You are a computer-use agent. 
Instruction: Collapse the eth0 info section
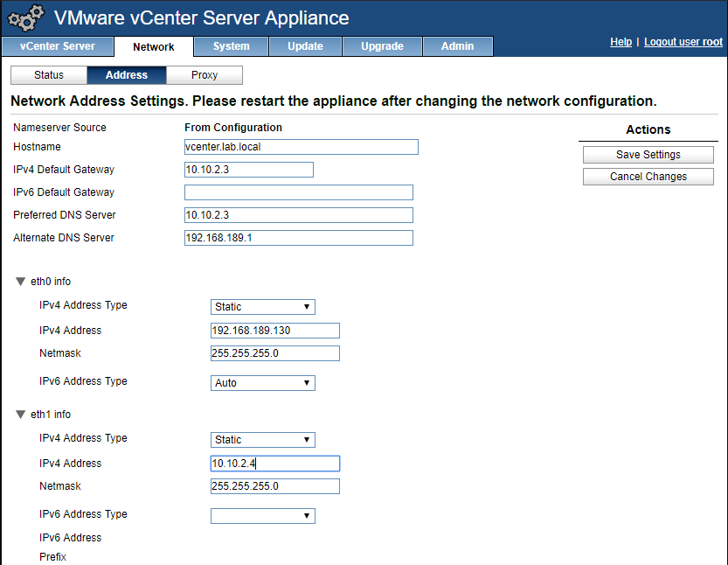click(21, 282)
